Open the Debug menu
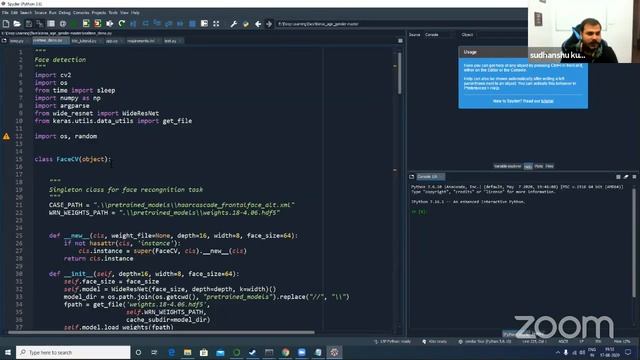 pos(64,13)
